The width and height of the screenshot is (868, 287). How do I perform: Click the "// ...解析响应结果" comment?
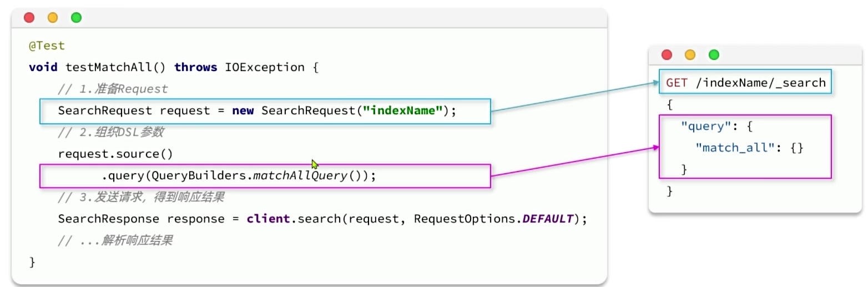pos(115,240)
